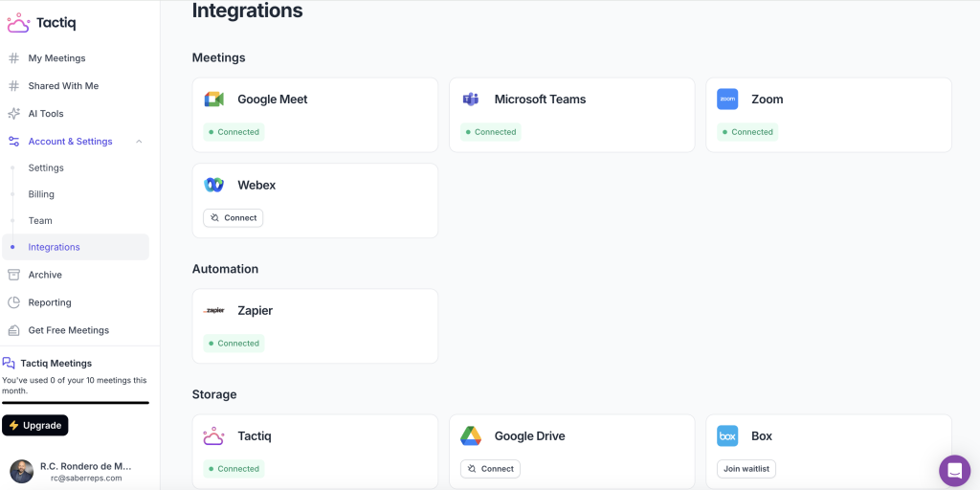Click the Google Meet icon
This screenshot has width=980, height=490.
pos(213,100)
